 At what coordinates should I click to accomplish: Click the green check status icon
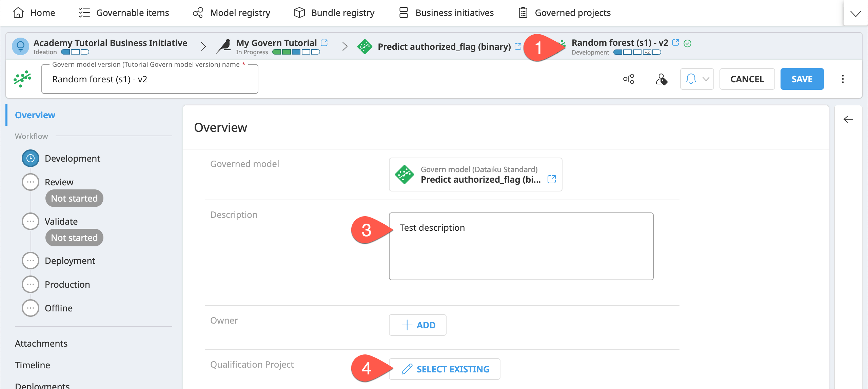(688, 43)
